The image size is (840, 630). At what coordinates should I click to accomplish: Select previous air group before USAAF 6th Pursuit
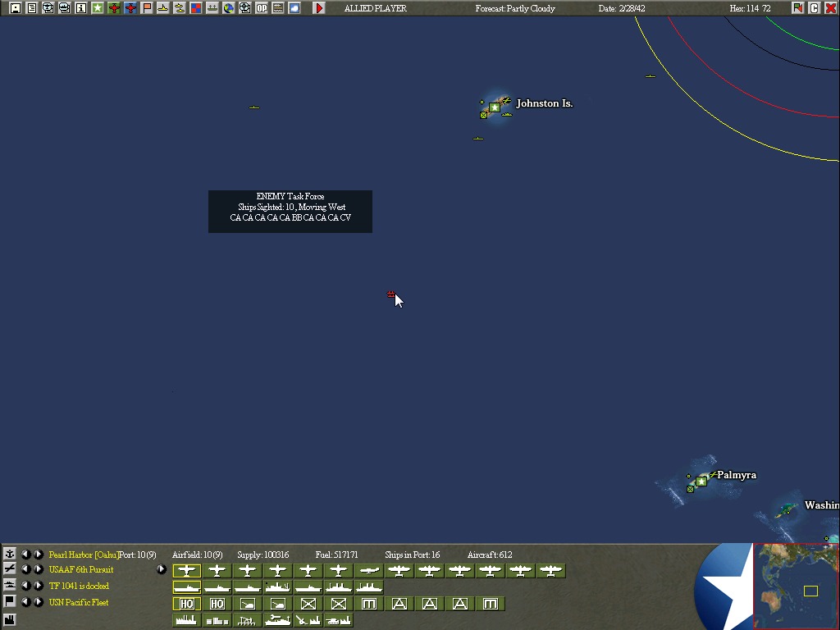tap(25, 569)
